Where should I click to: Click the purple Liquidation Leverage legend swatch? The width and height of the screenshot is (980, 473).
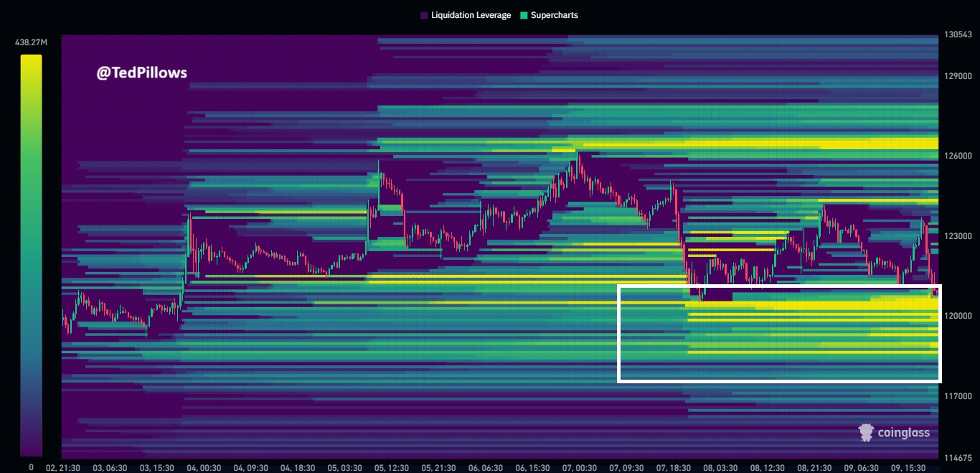(x=425, y=15)
